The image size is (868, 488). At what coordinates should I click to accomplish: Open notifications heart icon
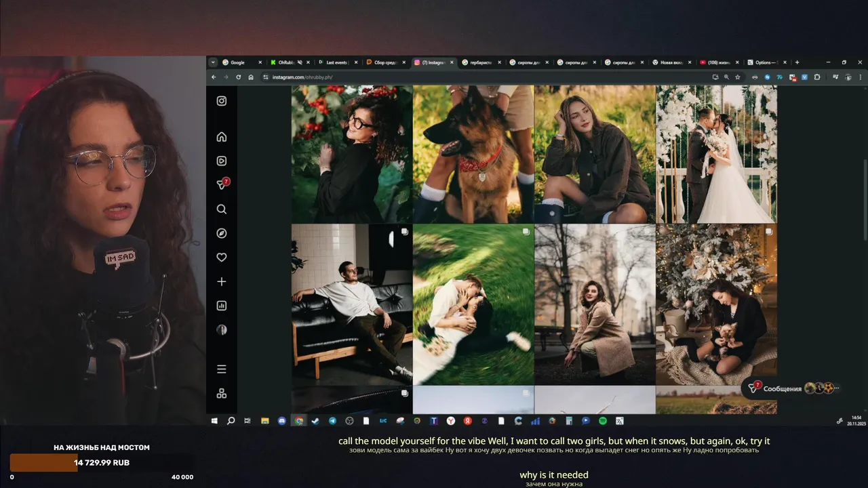point(221,258)
